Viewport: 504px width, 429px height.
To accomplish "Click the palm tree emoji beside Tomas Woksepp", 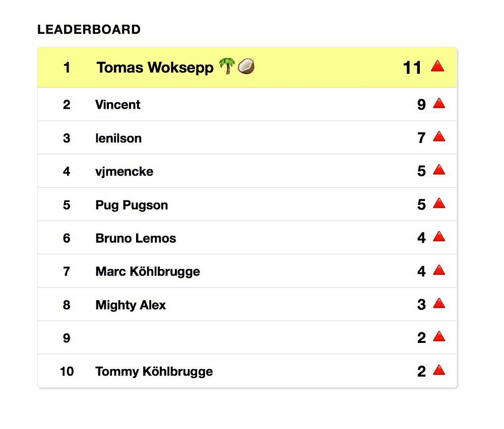I will tap(227, 66).
